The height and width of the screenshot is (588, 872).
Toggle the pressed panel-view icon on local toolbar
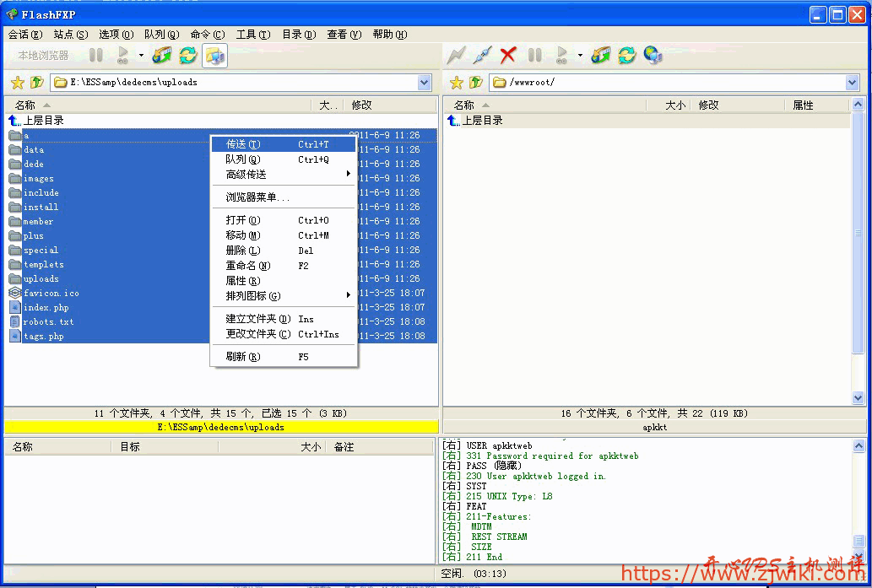[x=213, y=55]
